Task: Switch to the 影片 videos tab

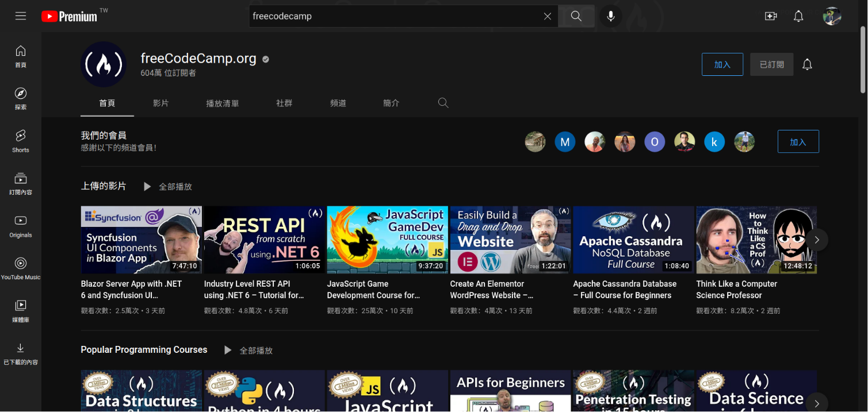Action: point(161,103)
